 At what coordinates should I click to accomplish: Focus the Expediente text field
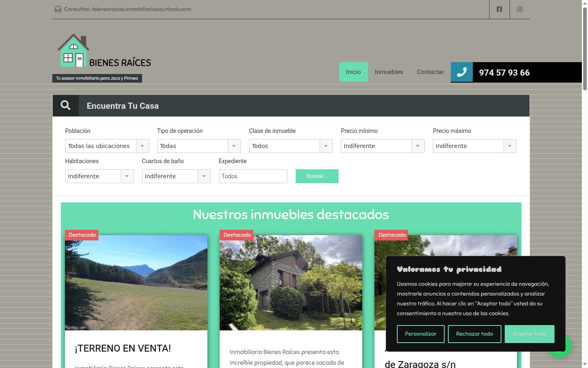[x=253, y=176]
